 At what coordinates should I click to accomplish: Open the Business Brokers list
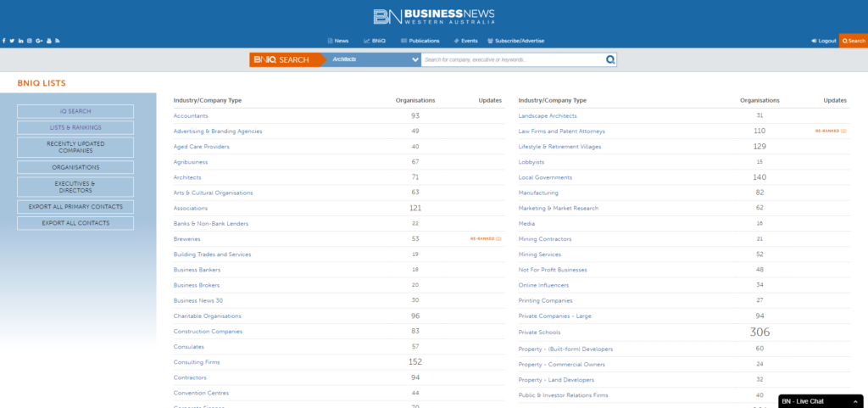click(197, 285)
